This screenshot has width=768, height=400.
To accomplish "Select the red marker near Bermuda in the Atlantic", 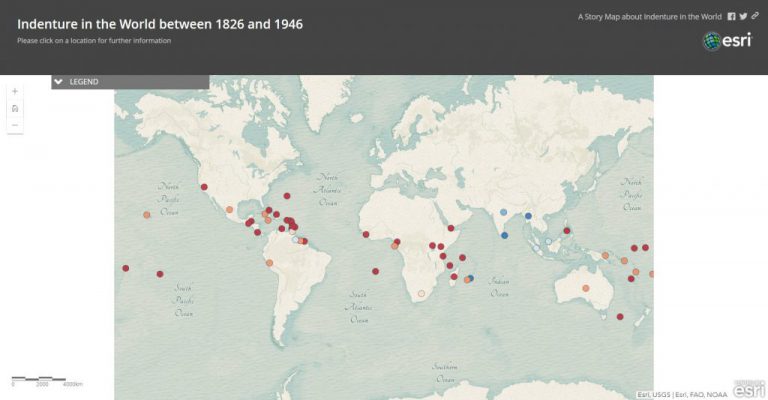I will tap(287, 196).
